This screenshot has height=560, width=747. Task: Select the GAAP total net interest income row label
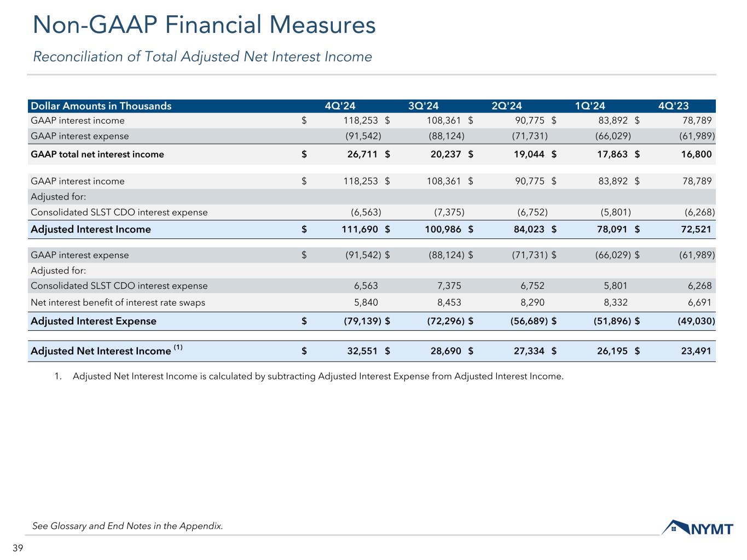click(97, 154)
